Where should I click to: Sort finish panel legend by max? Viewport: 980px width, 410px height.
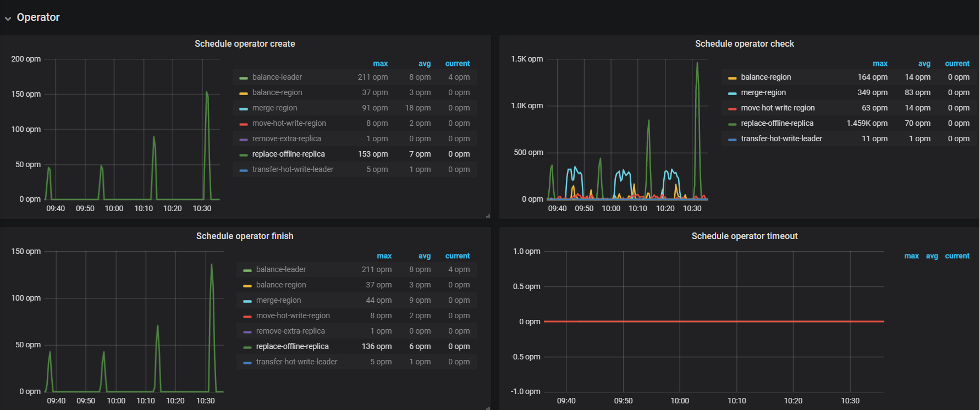[384, 256]
